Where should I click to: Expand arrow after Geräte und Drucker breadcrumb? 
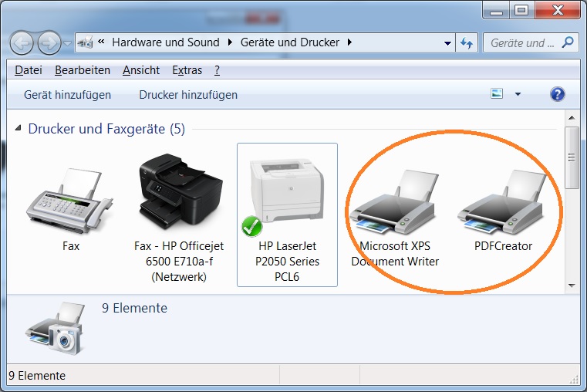(349, 42)
